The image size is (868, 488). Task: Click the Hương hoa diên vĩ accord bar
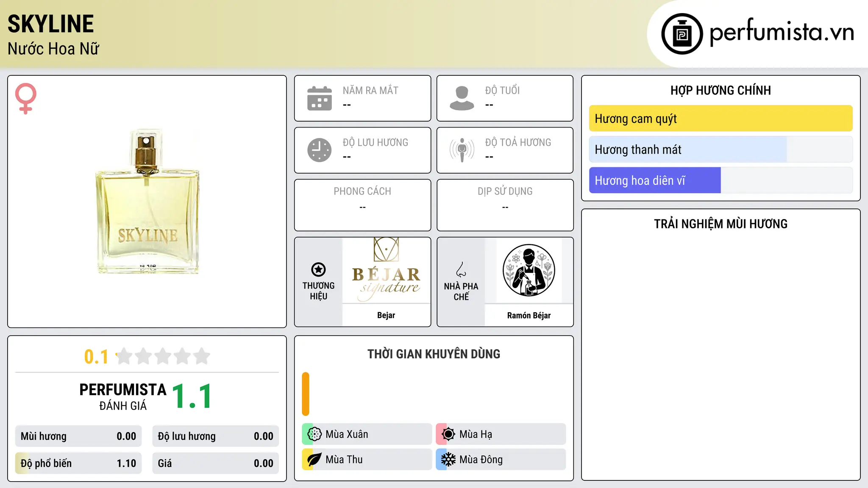[721, 180]
